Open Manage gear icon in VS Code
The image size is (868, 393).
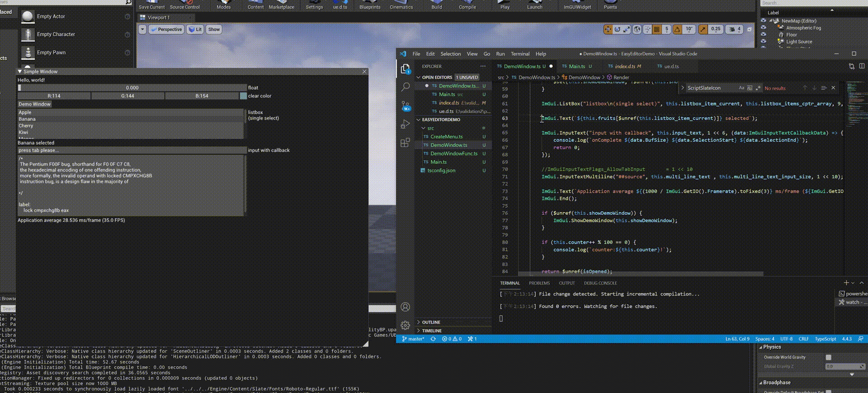pos(406,325)
